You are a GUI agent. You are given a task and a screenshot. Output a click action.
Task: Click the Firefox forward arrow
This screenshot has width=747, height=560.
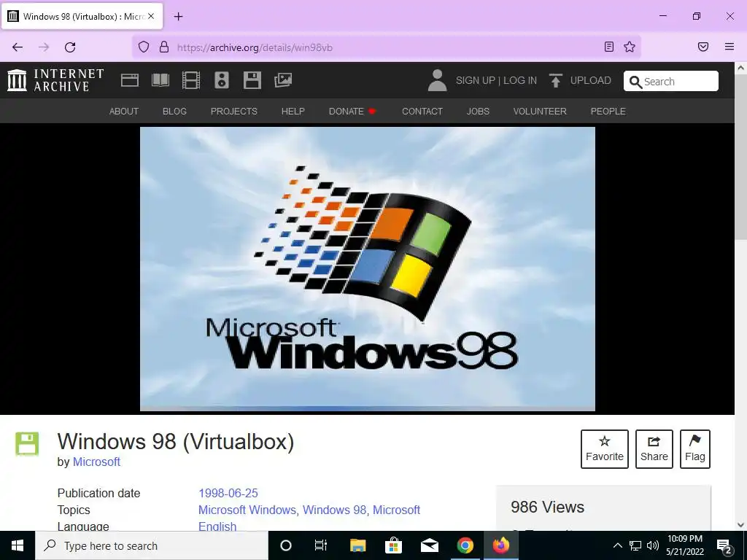pyautogui.click(x=44, y=47)
